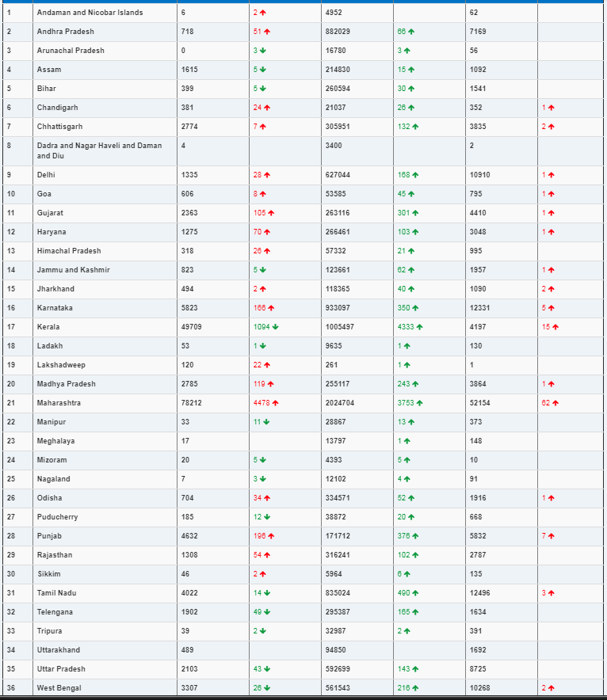607x700 pixels.
Task: Select the Uttarakhand state name cell
Action: [59, 650]
